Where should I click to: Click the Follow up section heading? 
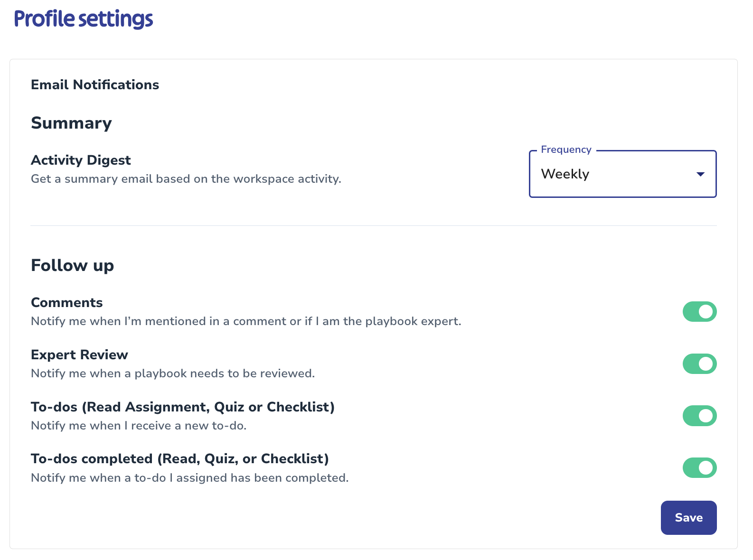point(72,265)
